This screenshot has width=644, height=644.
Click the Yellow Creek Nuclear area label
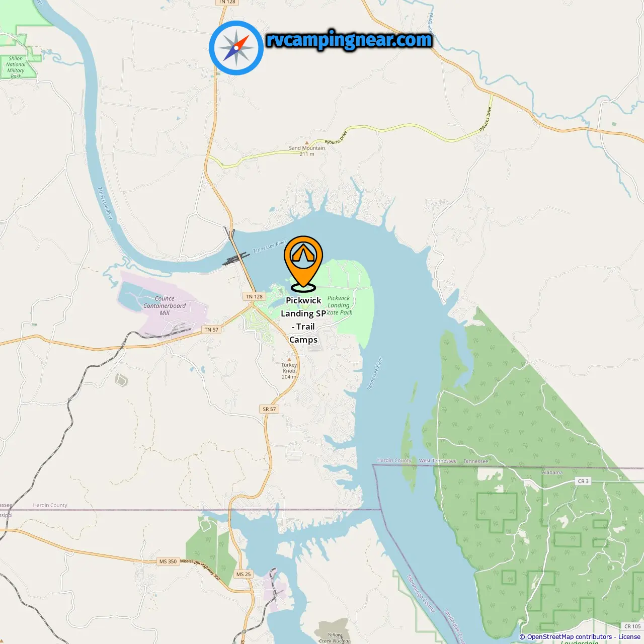click(x=334, y=638)
